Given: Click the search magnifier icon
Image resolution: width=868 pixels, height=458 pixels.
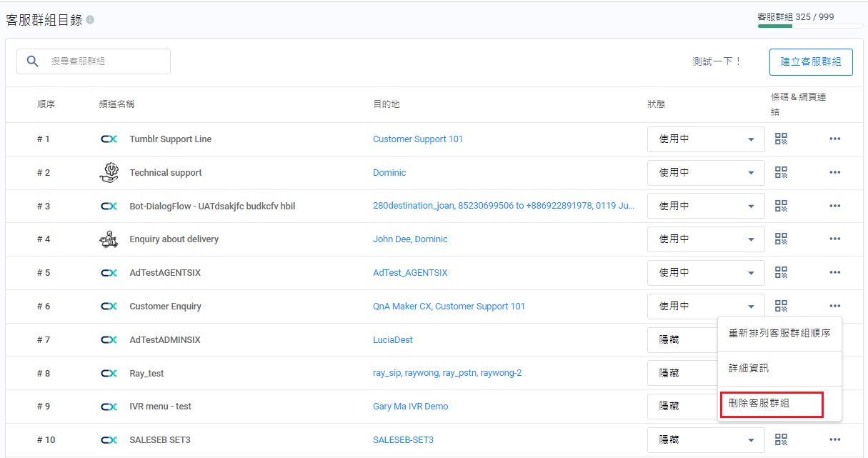Looking at the screenshot, I should tap(32, 61).
